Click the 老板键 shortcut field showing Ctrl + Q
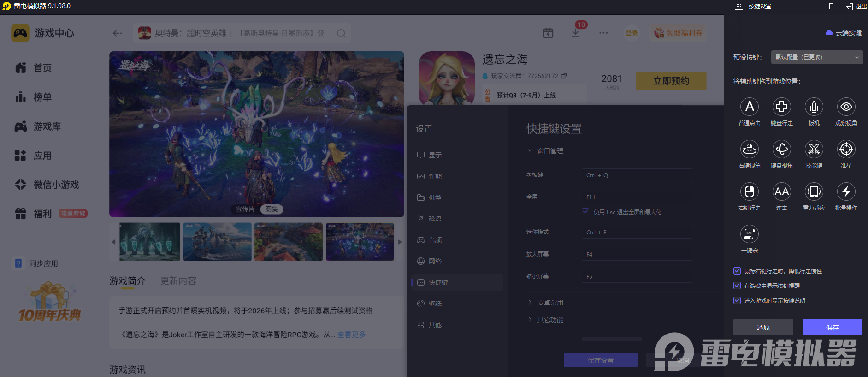The height and width of the screenshot is (377, 868). coord(637,175)
